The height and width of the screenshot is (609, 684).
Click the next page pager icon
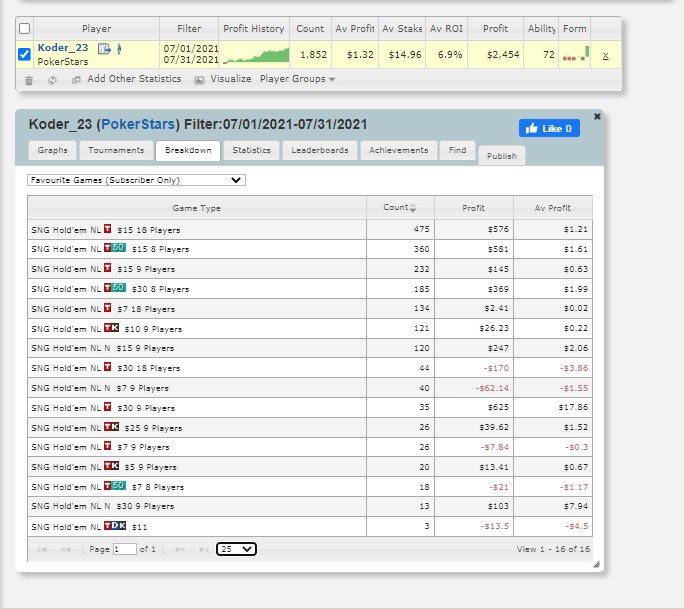(180, 549)
